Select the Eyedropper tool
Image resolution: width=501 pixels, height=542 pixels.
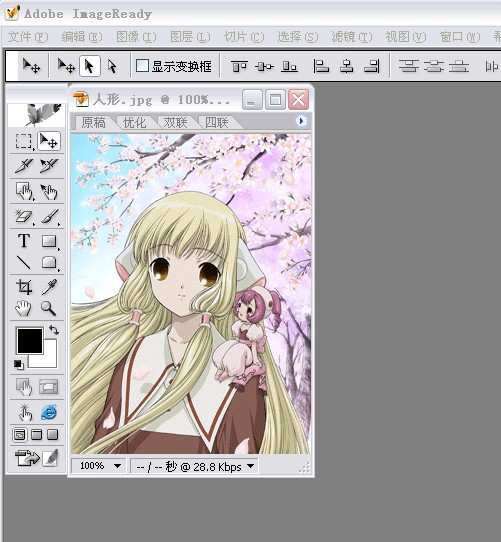(x=49, y=287)
